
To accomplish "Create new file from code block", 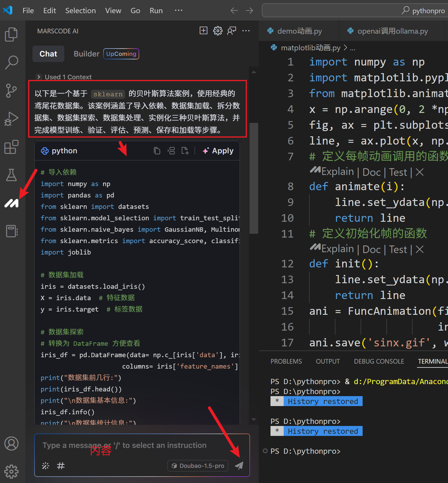I will click(x=185, y=151).
